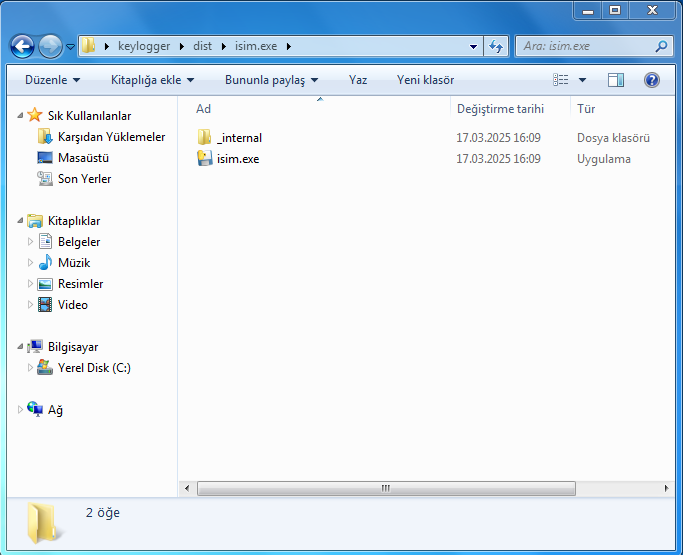Toggle the preview pane
Screen dimensions: 683x555
tap(615, 80)
